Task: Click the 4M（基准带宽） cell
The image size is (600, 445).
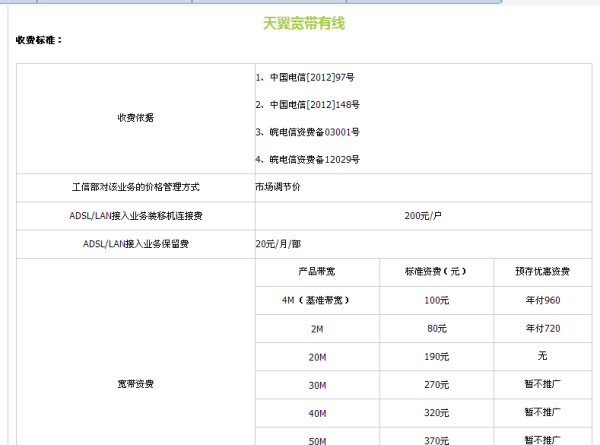Action: (x=316, y=300)
